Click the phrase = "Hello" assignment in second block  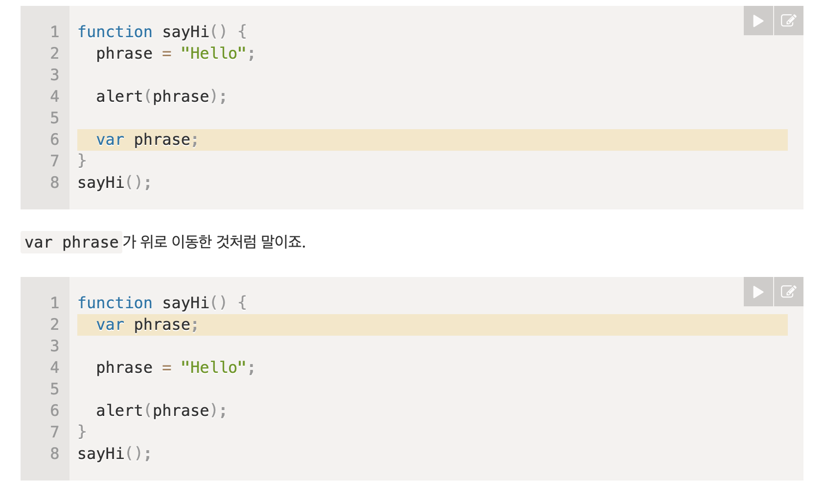point(174,367)
